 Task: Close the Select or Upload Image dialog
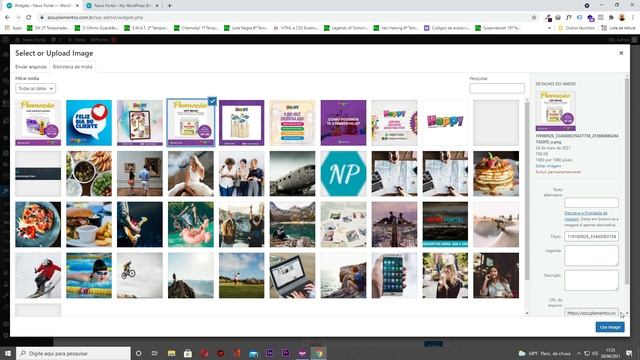[621, 53]
